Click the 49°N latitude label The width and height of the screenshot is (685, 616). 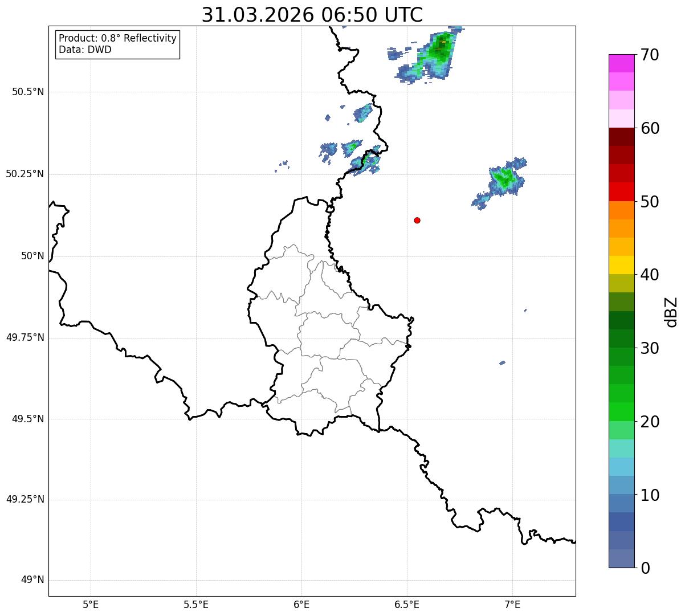pos(32,580)
